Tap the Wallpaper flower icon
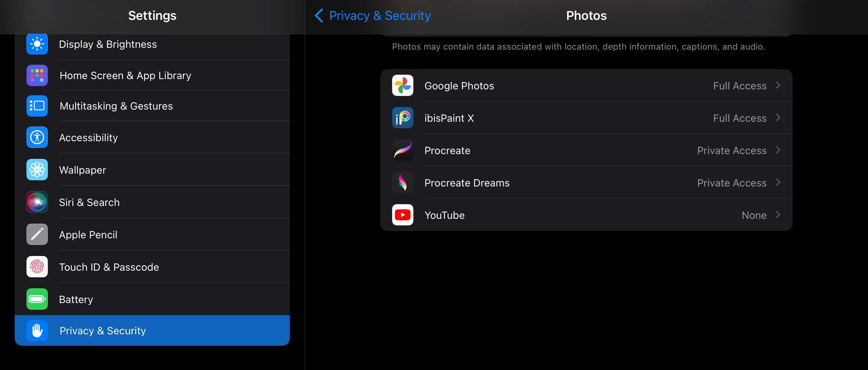 tap(37, 170)
